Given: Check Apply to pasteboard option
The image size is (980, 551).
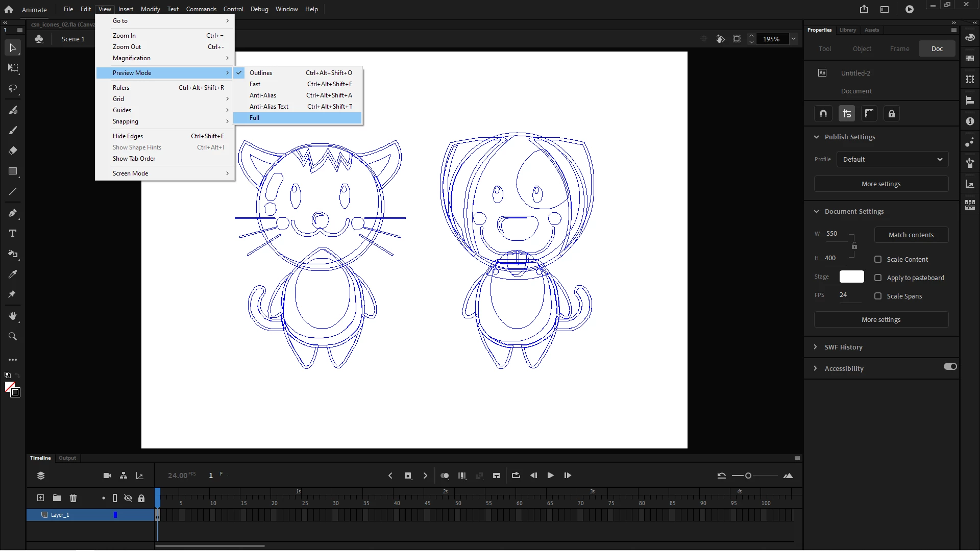Looking at the screenshot, I should pos(878,278).
